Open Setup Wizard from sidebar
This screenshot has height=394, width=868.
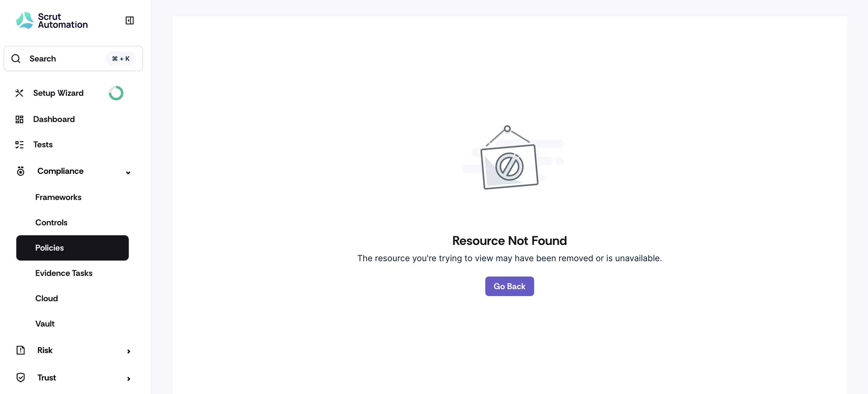coord(58,93)
